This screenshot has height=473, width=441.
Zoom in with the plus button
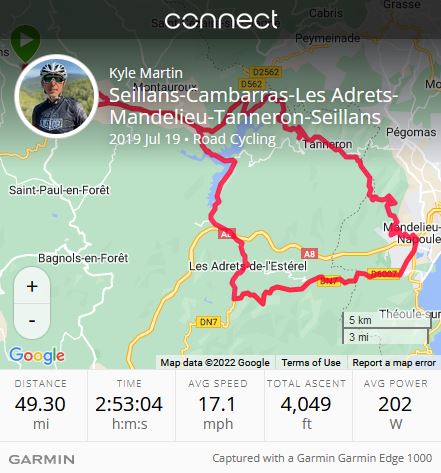(32, 286)
